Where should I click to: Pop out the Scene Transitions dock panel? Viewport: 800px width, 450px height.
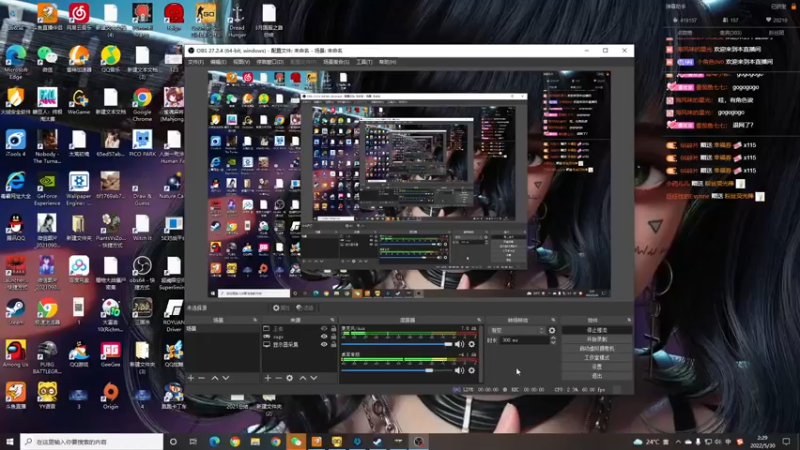(553, 320)
